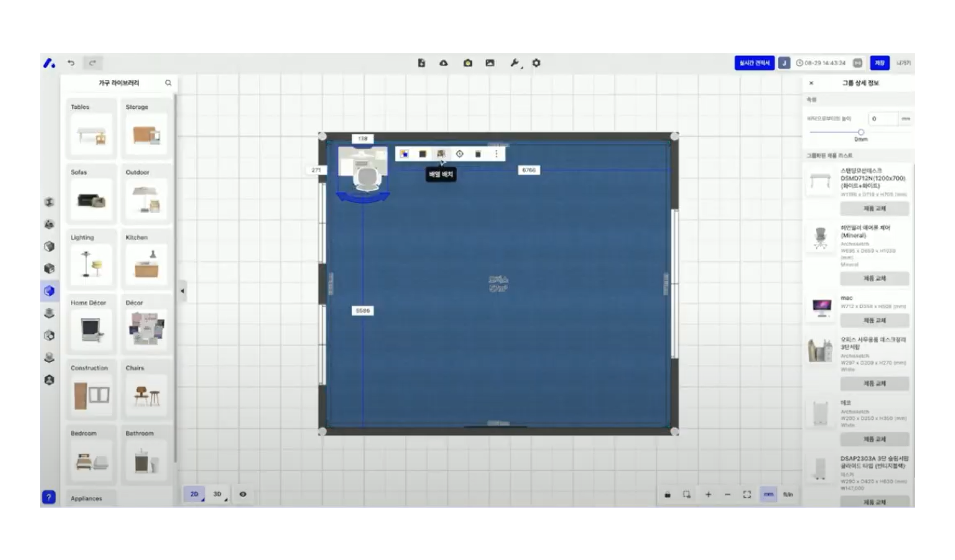Click the material color icon in the floating toolbar
The image size is (955, 560).
coord(404,154)
